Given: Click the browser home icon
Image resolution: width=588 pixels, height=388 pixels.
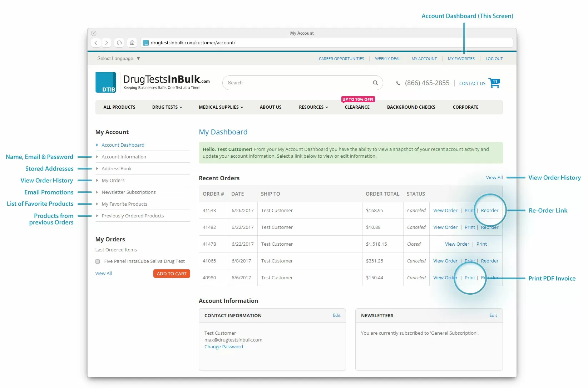Looking at the screenshot, I should pos(132,43).
